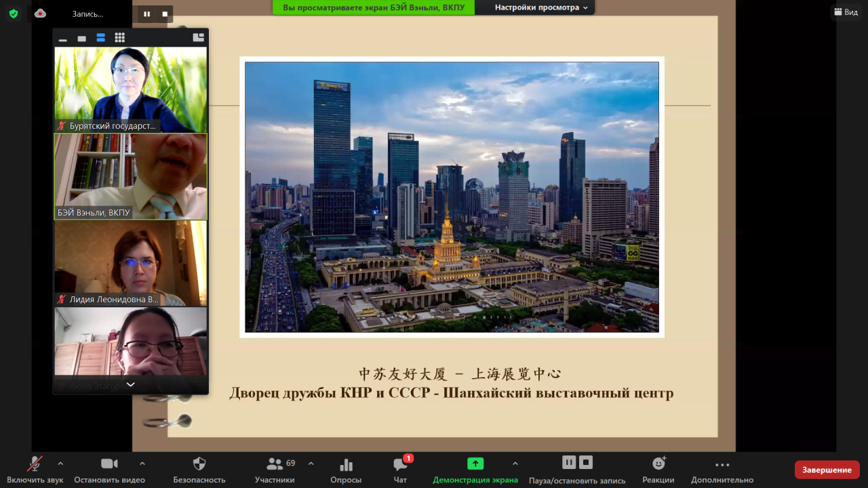Click green encryption shield icon
Viewport: 868px width, 488px height.
(14, 14)
